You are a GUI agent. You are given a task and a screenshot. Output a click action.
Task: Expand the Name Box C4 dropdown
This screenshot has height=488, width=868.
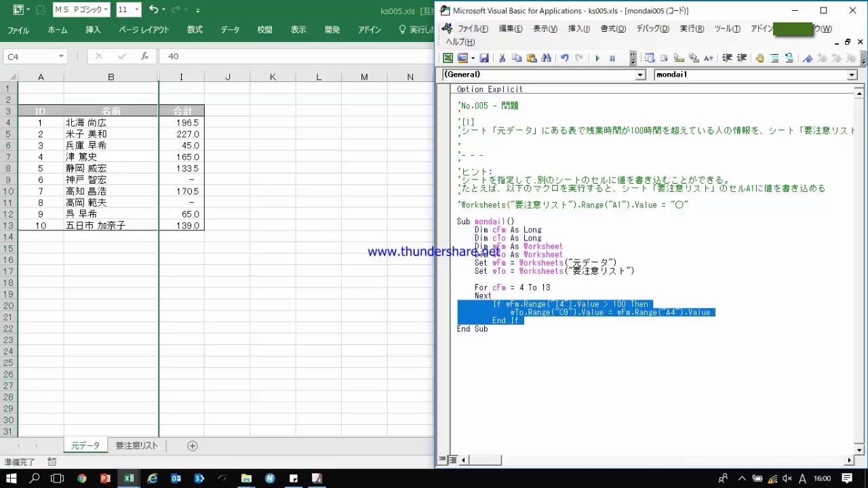click(61, 57)
